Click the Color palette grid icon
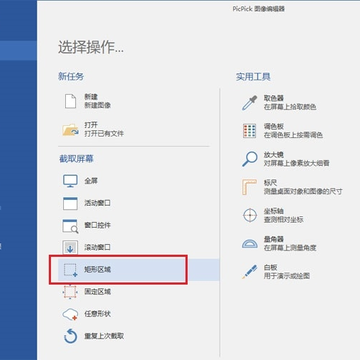This screenshot has width=360, height=360. [249, 131]
